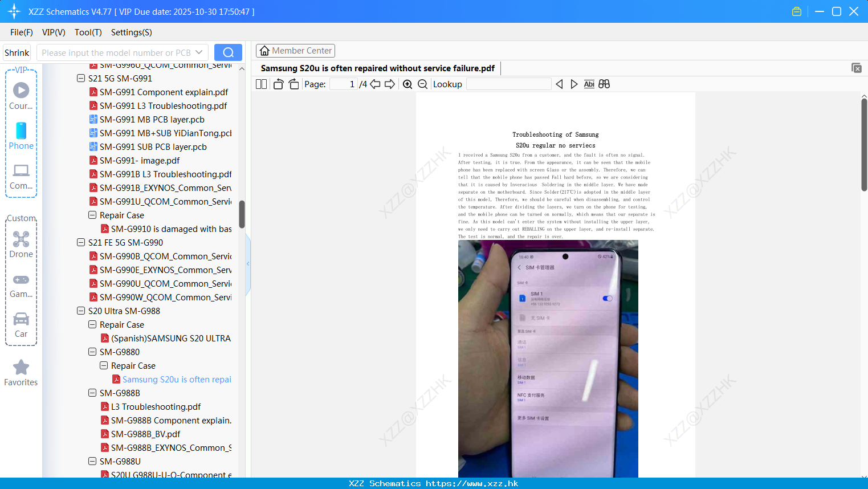Open SM-G991 L3 Troubleshooting.pdf

(x=163, y=106)
